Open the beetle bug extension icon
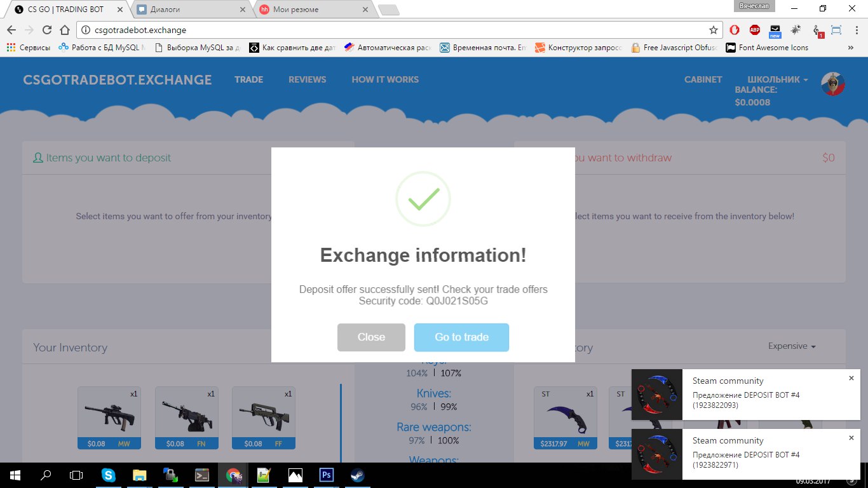This screenshot has width=868, height=488. (x=796, y=30)
